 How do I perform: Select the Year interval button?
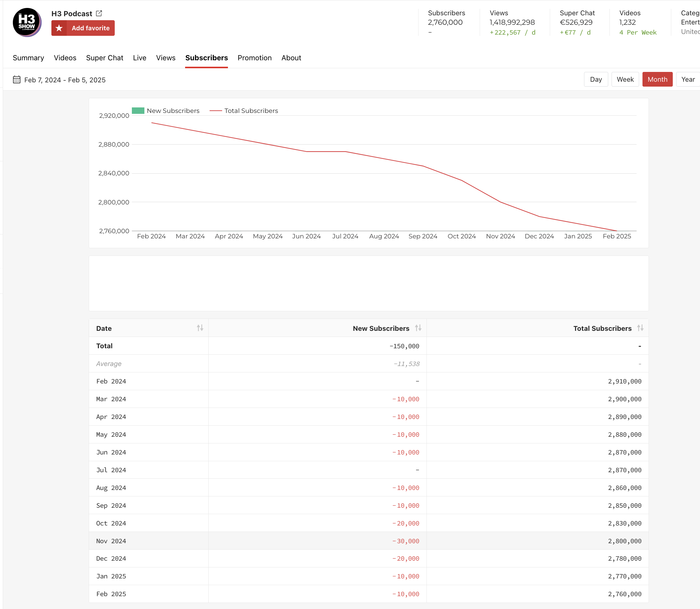pos(688,79)
